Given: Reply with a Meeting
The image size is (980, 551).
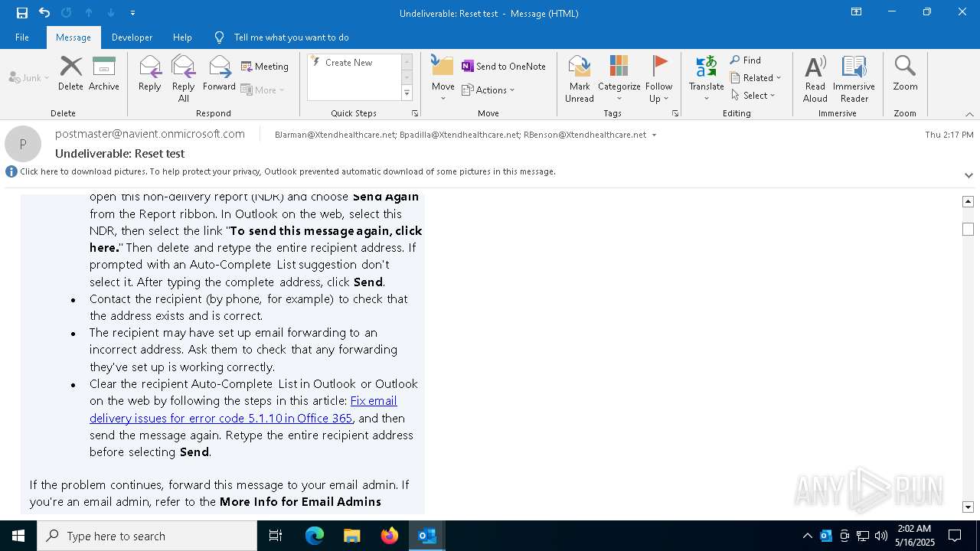Looking at the screenshot, I should [x=265, y=67].
